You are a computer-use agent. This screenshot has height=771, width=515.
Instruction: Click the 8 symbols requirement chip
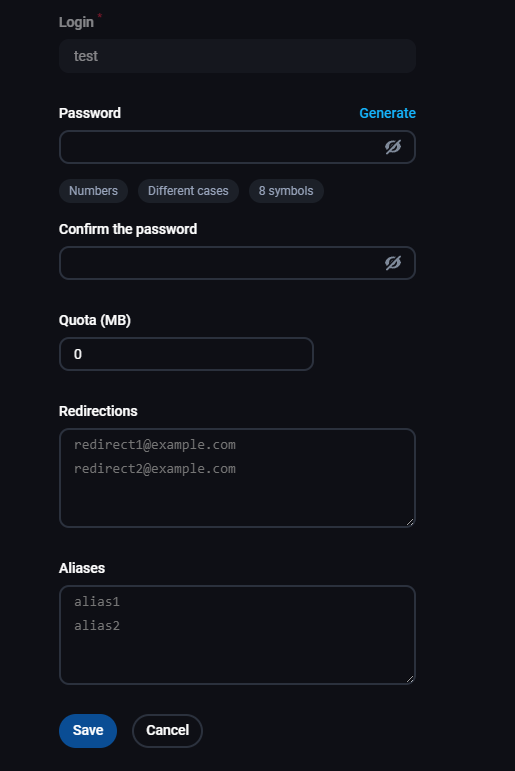coord(286,191)
